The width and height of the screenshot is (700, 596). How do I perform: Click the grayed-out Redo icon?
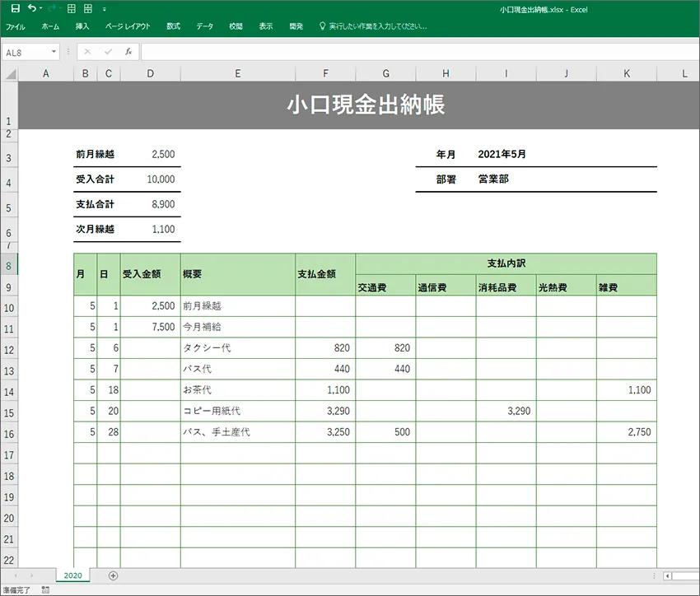tap(51, 8)
